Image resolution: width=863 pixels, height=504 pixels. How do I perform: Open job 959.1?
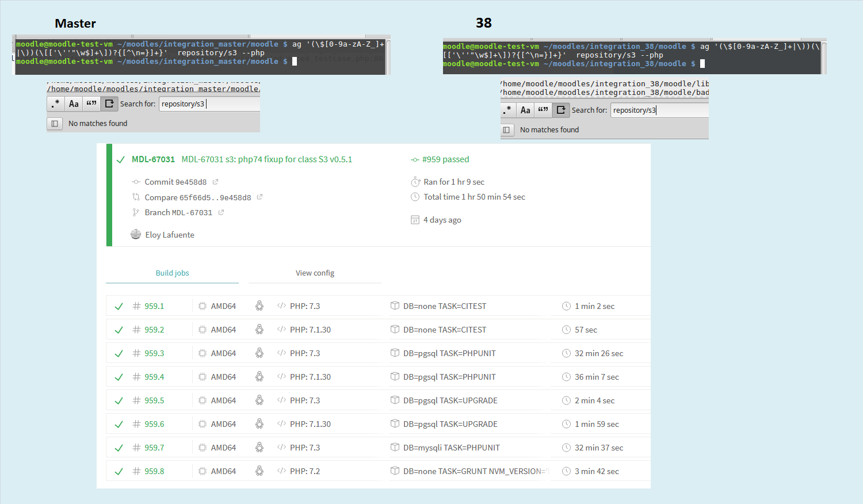point(154,306)
